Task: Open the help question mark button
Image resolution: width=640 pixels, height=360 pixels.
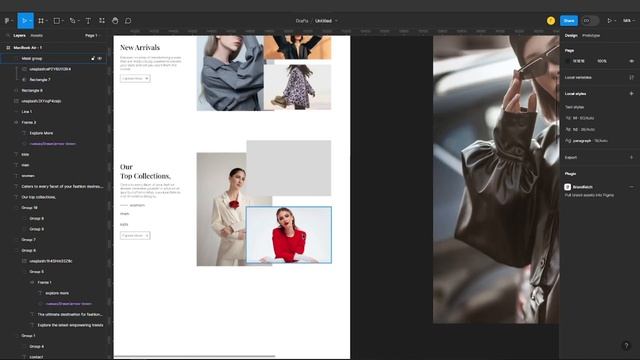Action: pos(626,345)
